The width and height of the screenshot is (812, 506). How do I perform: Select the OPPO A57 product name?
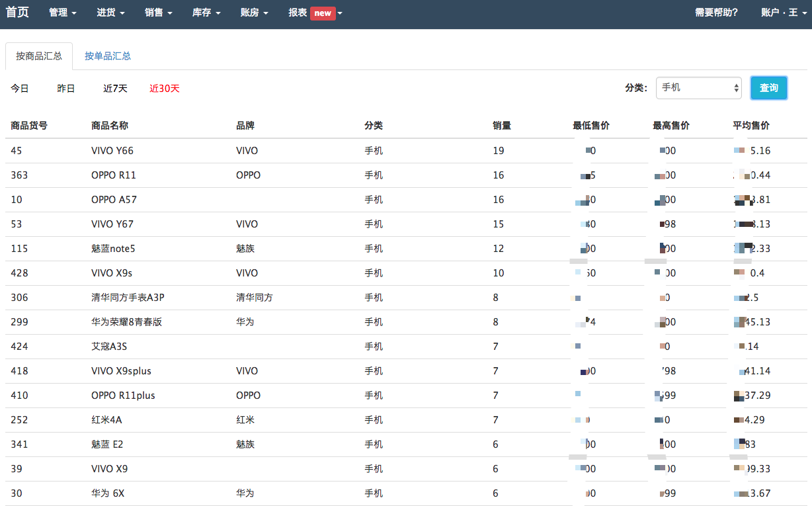click(114, 200)
